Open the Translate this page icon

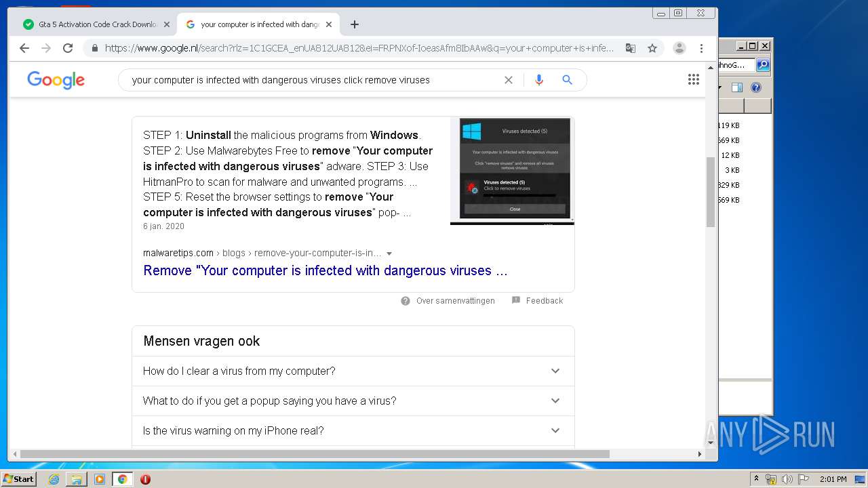[x=631, y=48]
